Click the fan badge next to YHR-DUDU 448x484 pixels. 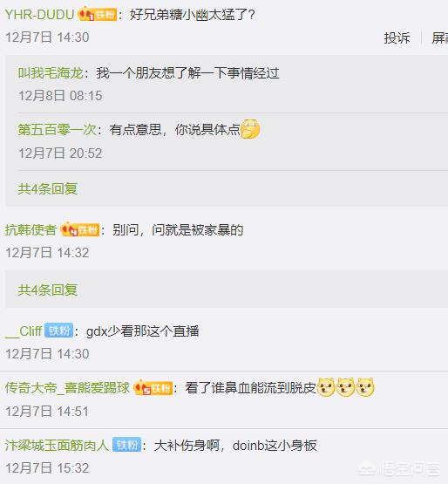[98, 15]
